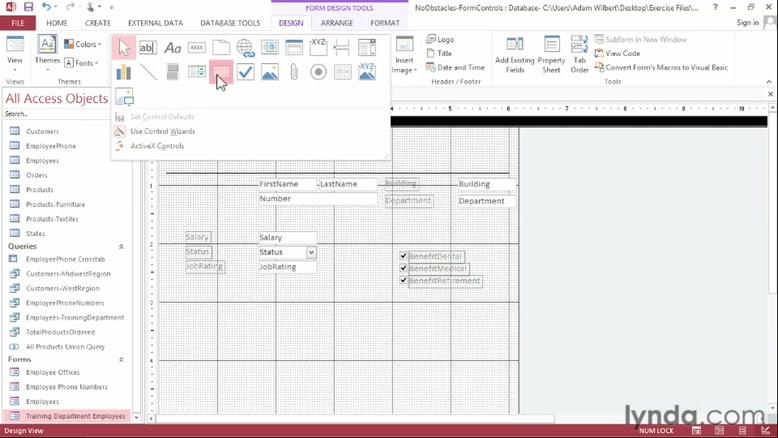Viewport: 778px width, 438px height.
Task: Switch to the ARRANGE tab
Action: pos(337,23)
